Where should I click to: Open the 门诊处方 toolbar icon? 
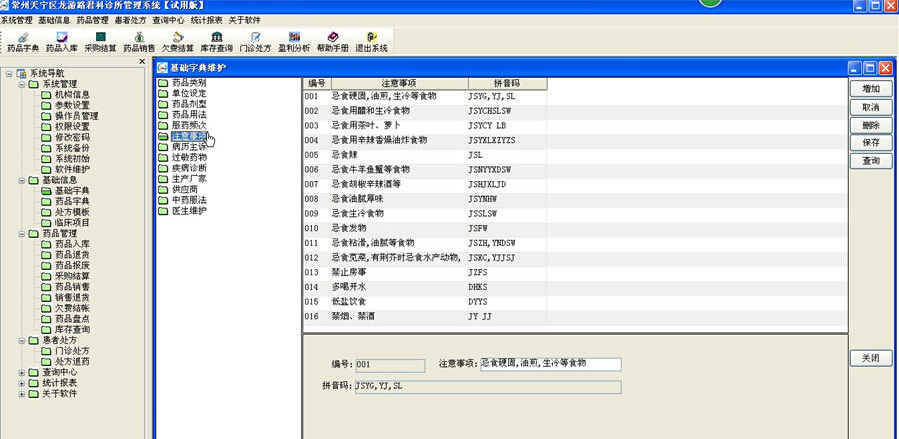pos(255,42)
